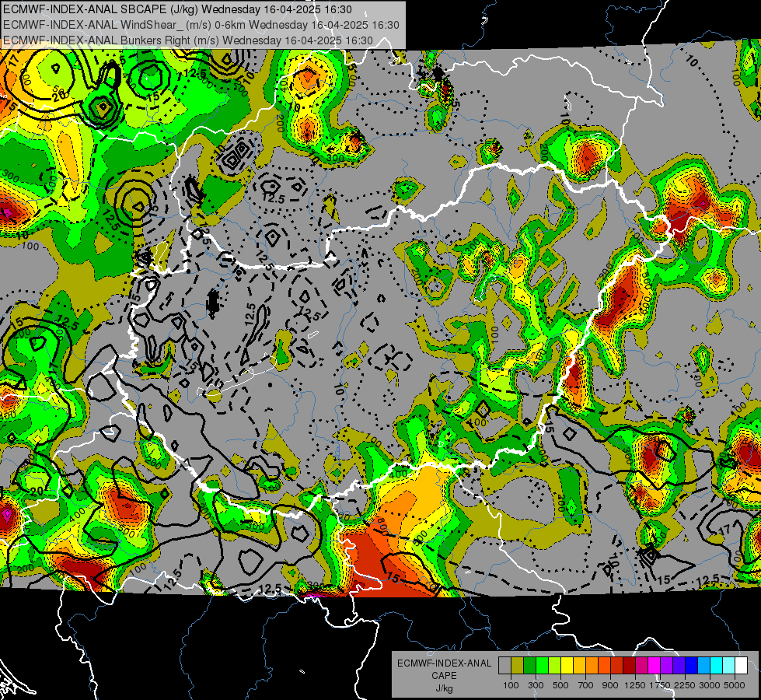This screenshot has height=700, width=761.
Task: Click the legend tick label 100
Action: click(511, 685)
